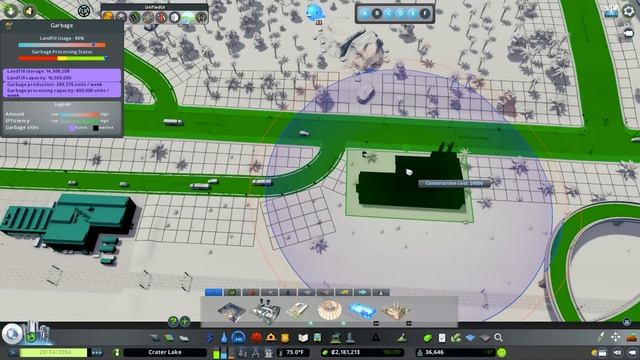Click the zoning demand bars indicator

[224, 352]
